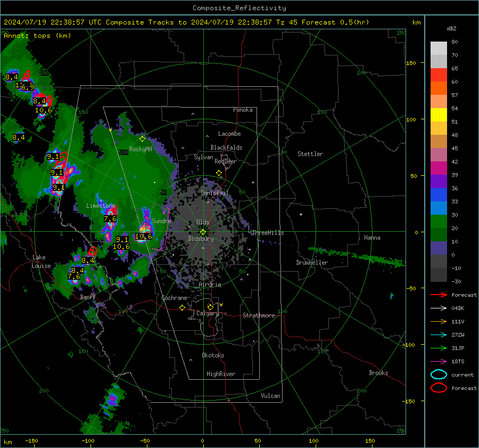Screen dimensions: 479x448
Task: Click the Cochrane town label
Action: coord(174,298)
